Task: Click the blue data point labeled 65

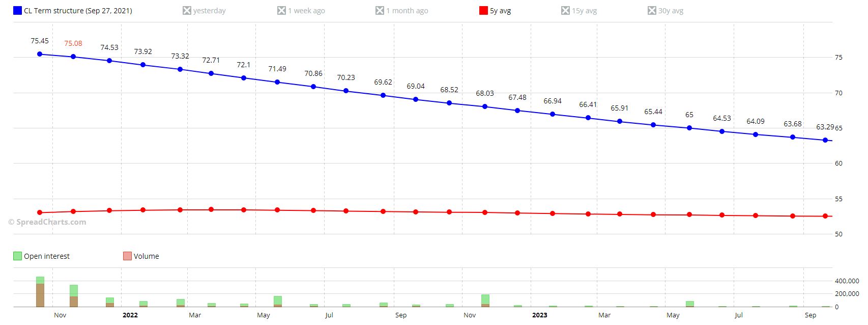Action: pos(689,128)
